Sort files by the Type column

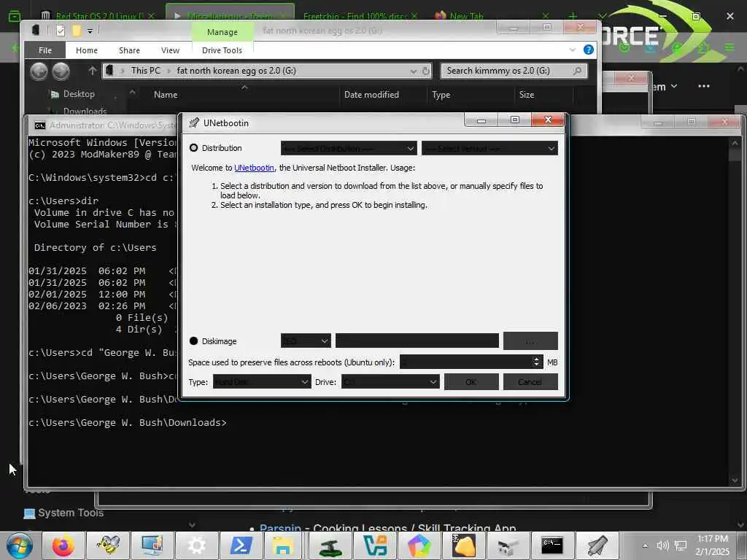click(441, 95)
